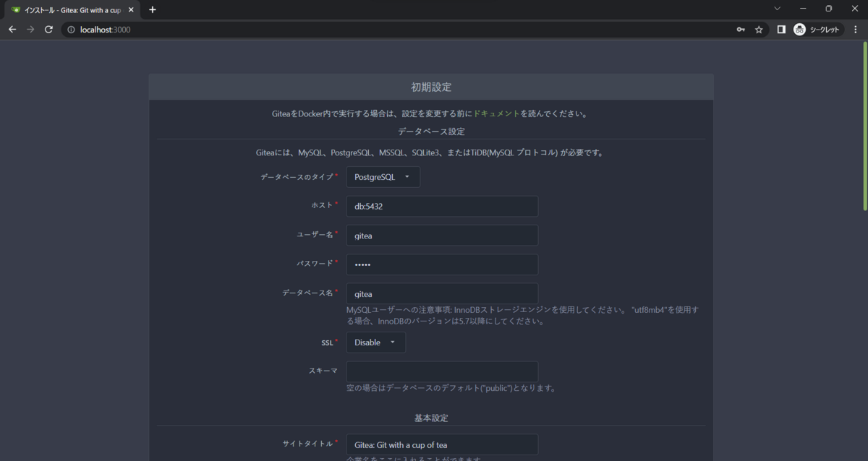Screen dimensions: 868x461
Task: View site information icon in address bar
Action: pos(71,30)
